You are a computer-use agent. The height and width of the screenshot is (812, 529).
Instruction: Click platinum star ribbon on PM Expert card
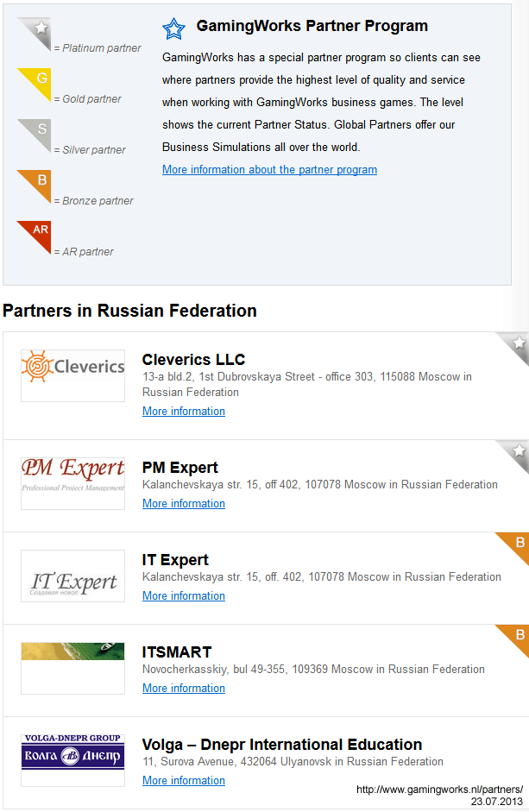coord(514,454)
